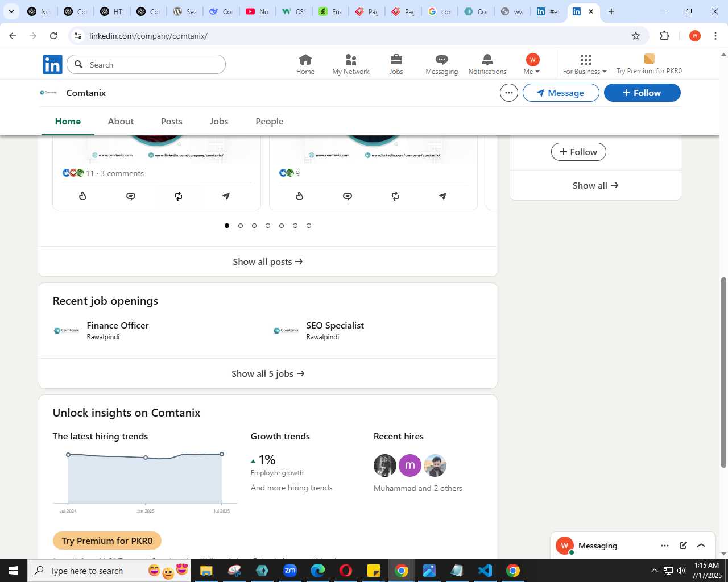This screenshot has width=728, height=582.
Task: Open Messaging panel options ellipsis
Action: (665, 546)
